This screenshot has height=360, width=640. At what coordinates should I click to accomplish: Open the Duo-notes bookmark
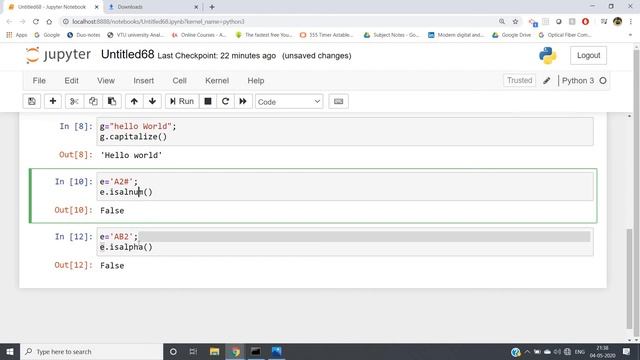point(84,35)
